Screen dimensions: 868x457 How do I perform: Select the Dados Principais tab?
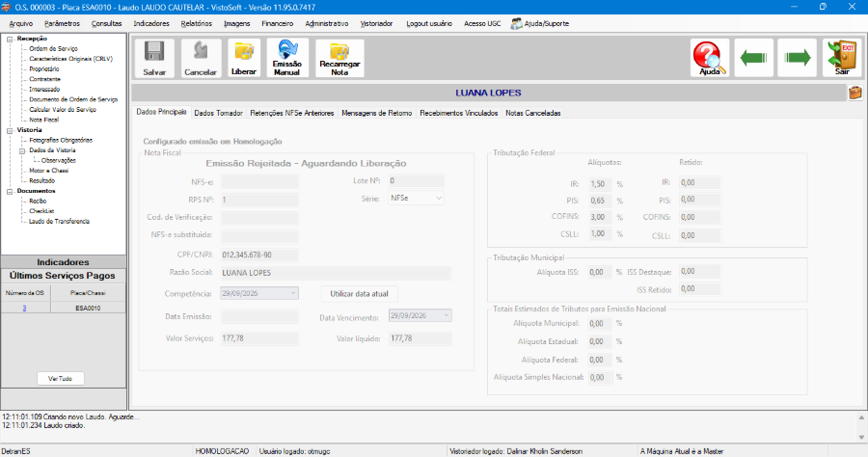(161, 112)
